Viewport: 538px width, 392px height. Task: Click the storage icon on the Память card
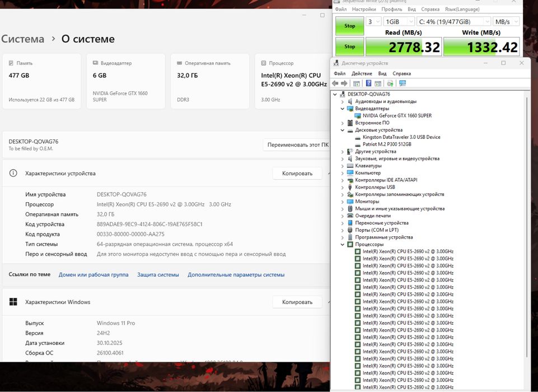tap(11, 63)
